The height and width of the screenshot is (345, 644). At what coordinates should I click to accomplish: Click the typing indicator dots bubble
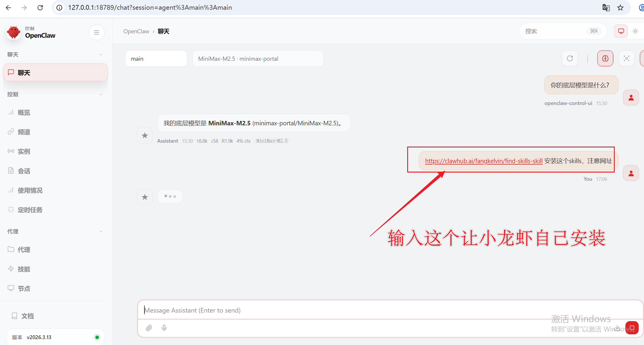click(x=170, y=196)
